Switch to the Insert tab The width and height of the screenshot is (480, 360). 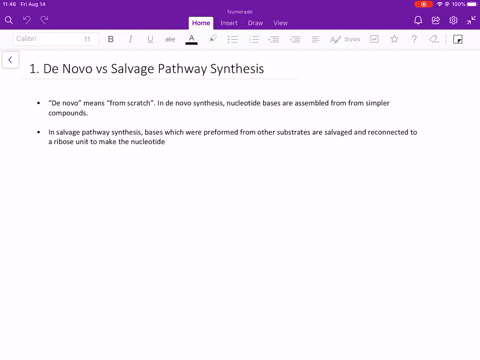coord(229,23)
